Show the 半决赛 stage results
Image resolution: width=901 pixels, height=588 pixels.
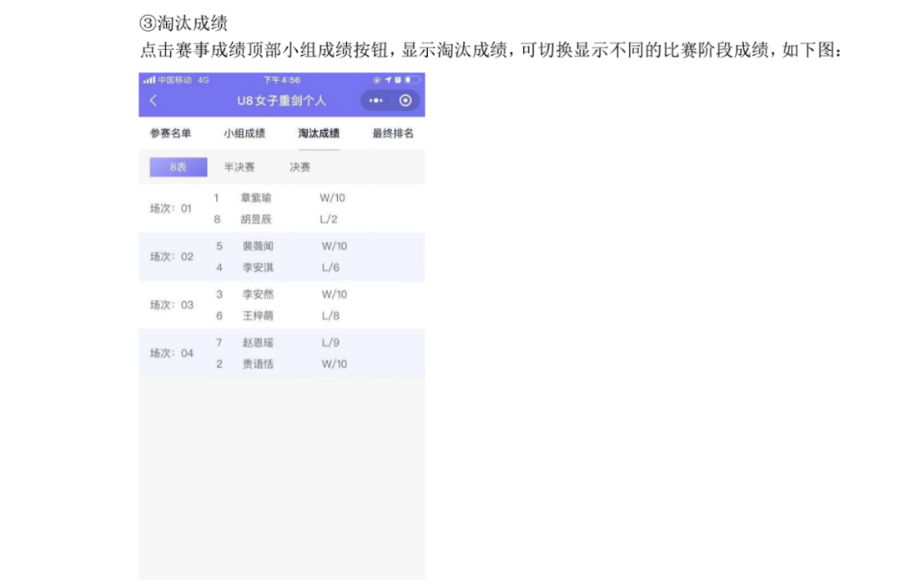(239, 167)
